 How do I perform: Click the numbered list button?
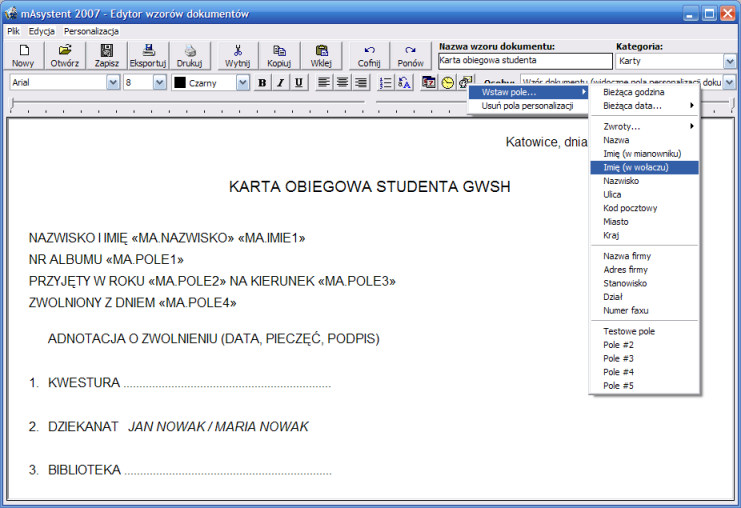point(386,83)
